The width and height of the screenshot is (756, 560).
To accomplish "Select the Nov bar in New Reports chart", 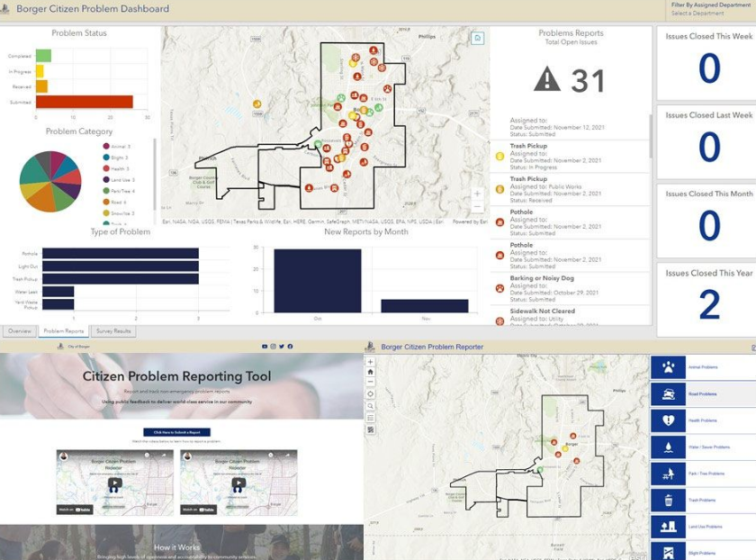I will [425, 306].
